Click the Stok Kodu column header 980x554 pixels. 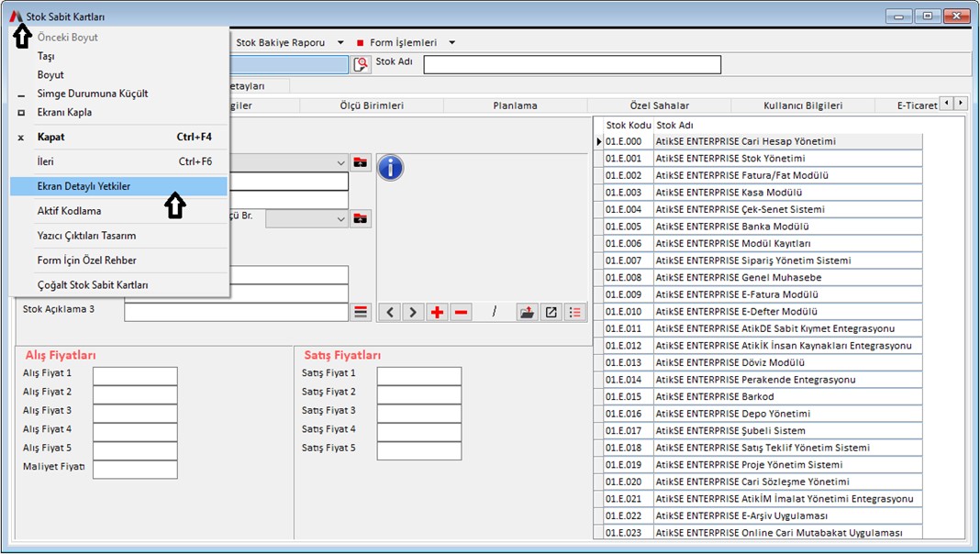(629, 125)
